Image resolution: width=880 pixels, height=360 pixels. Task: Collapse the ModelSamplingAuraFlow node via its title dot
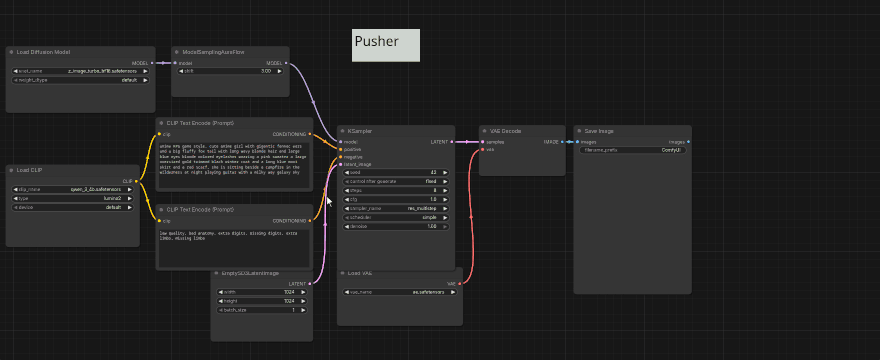(177, 52)
